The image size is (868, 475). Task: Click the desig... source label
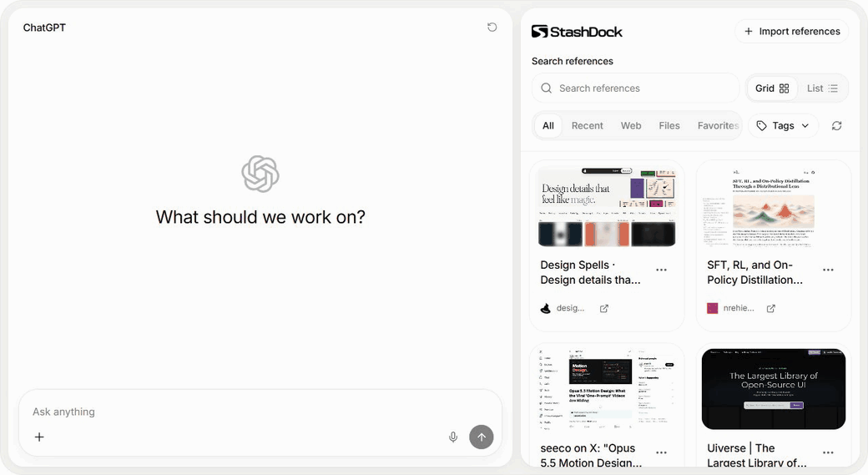(570, 308)
